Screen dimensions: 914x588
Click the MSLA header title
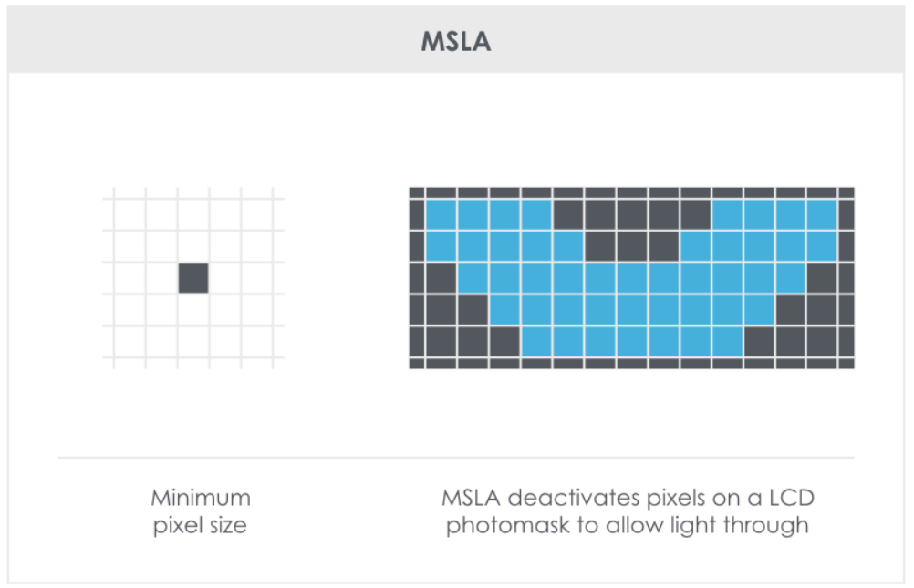pyautogui.click(x=455, y=43)
